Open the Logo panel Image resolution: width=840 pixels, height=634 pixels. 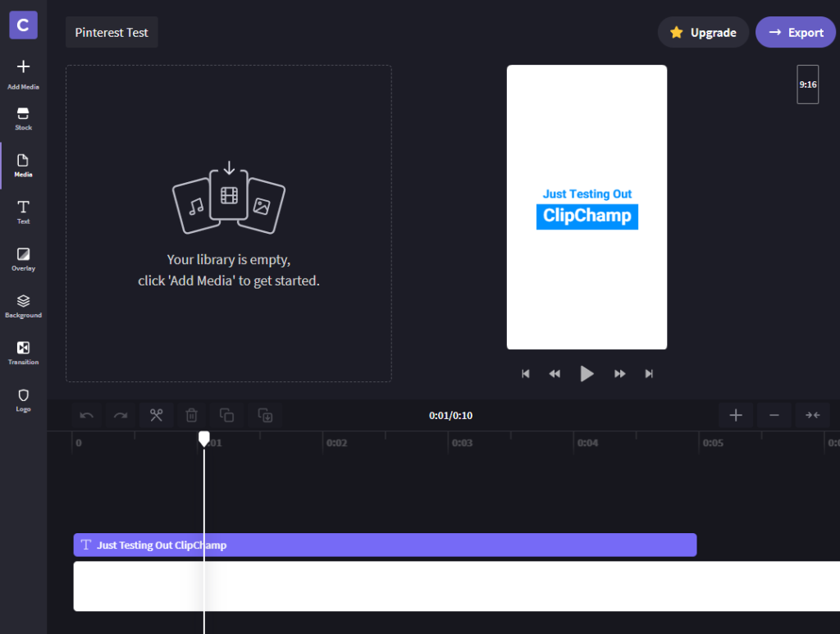[23, 400]
